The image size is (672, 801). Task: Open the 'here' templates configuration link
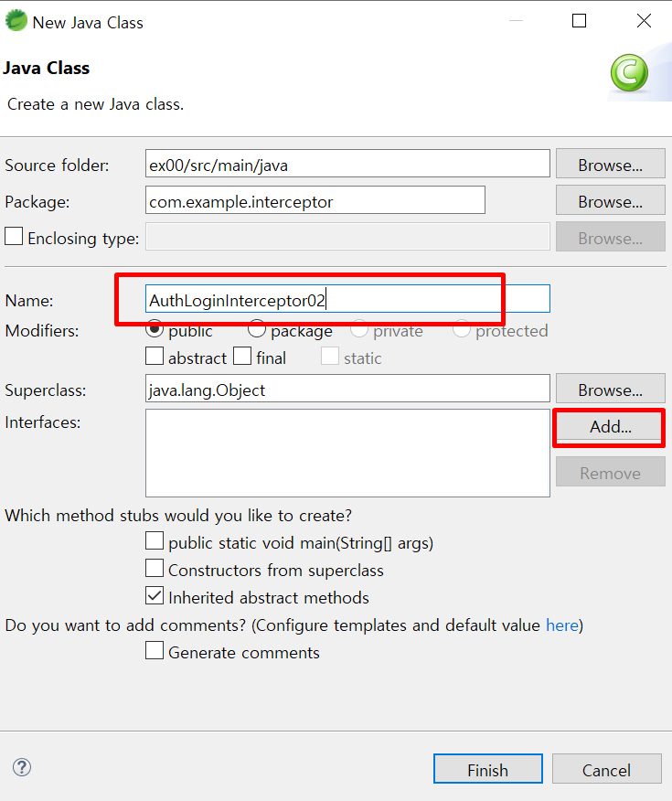coord(562,625)
